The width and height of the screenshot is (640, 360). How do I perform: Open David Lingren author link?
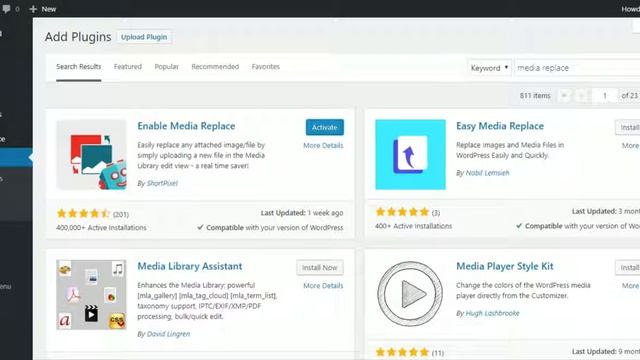click(x=168, y=334)
